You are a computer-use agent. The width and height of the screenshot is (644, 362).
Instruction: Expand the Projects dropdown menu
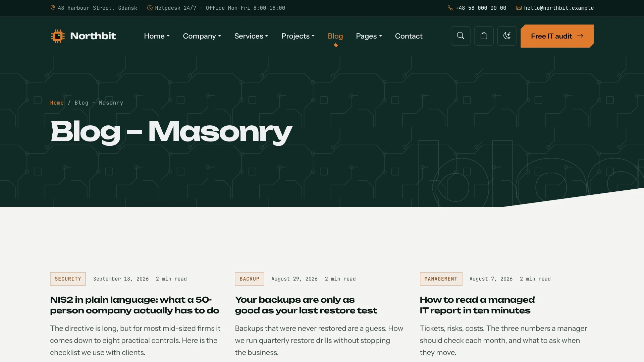click(298, 36)
